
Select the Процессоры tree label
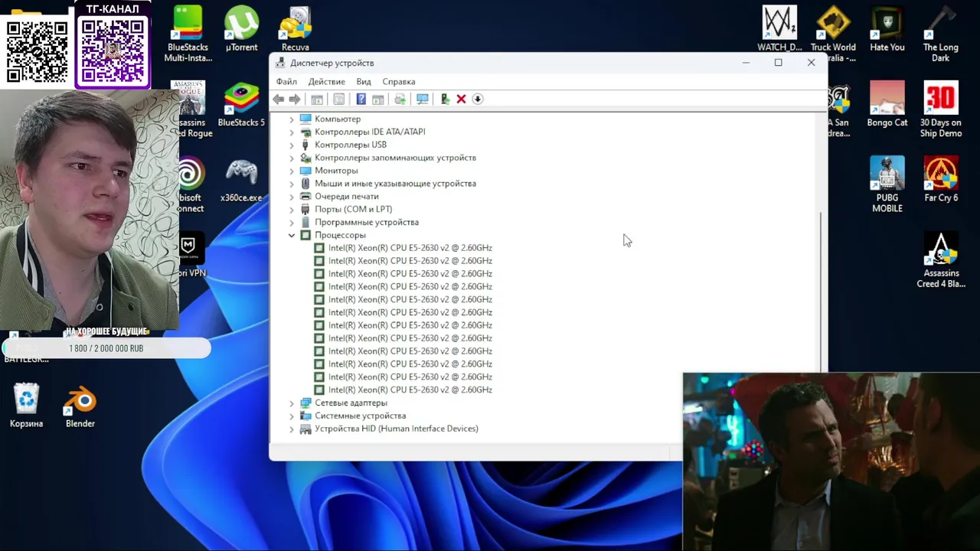[x=340, y=235]
